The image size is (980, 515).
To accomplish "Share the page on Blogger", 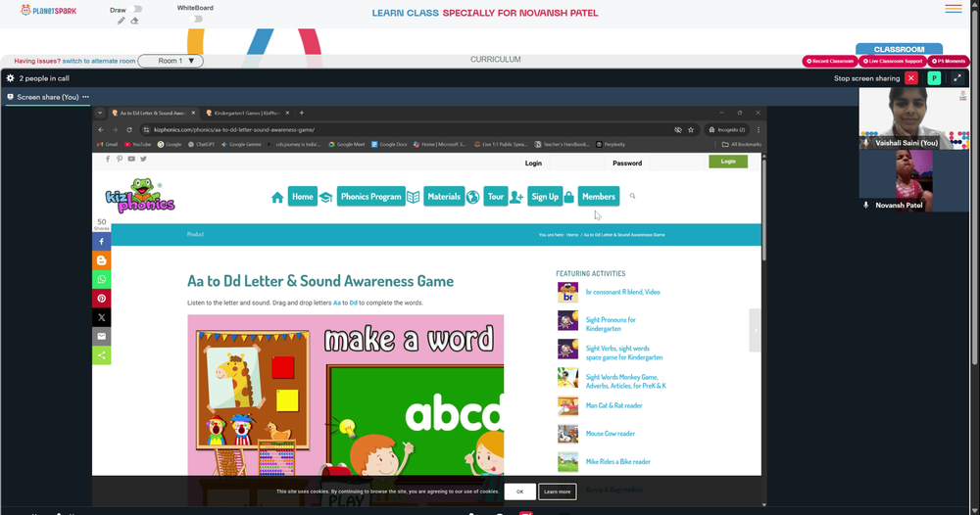I will click(101, 260).
